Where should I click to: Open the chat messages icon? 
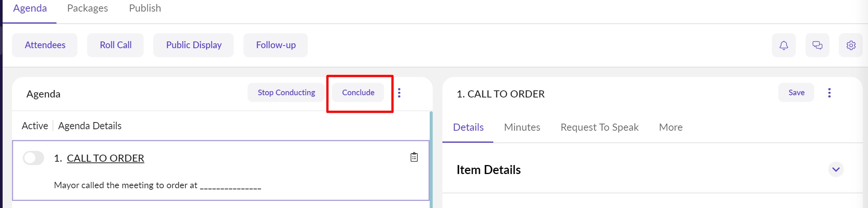tap(817, 45)
